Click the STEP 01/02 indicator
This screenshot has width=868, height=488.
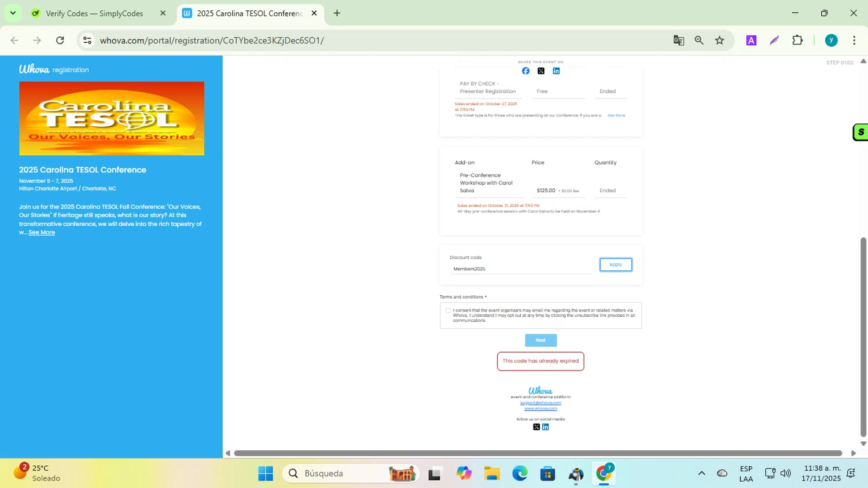(x=840, y=63)
